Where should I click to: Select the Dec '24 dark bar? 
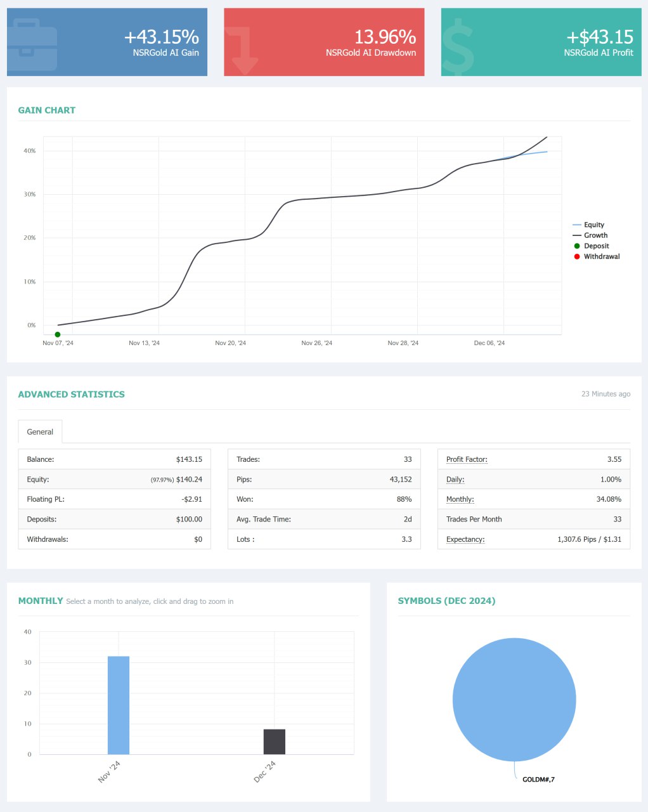pos(274,742)
